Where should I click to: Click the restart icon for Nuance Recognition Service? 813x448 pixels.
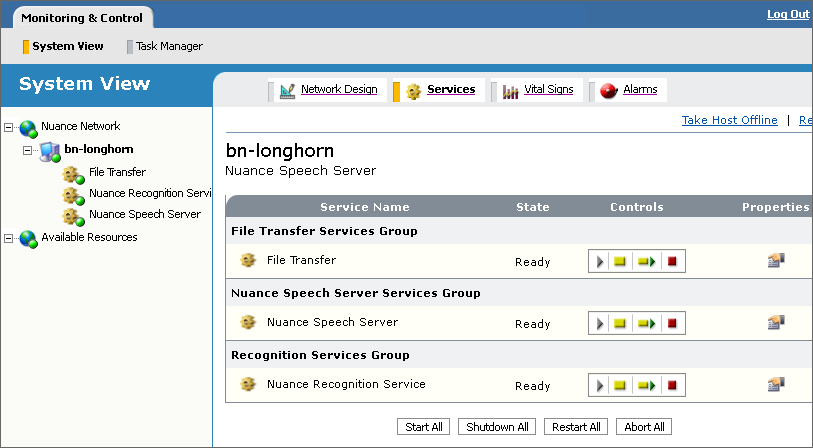point(646,386)
